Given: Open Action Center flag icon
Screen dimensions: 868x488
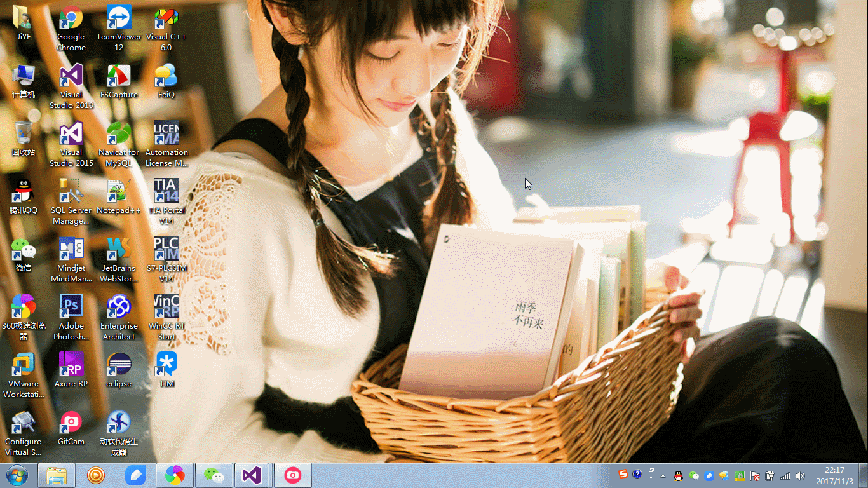Looking at the screenshot, I should [x=755, y=476].
